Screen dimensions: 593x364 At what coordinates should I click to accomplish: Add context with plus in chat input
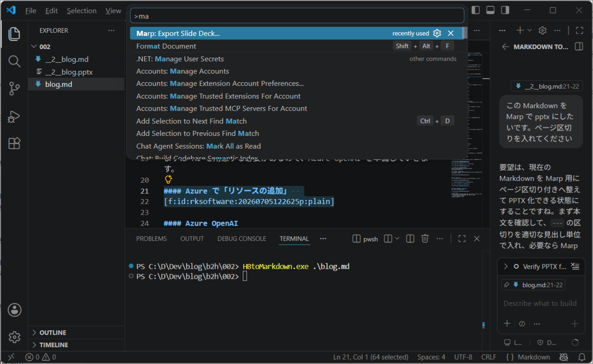pos(507,324)
